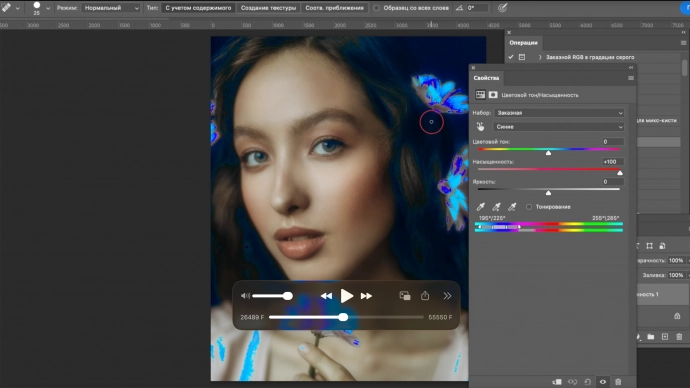
Task: Toggle adjustment layer visibility eye in Свойства
Action: [603, 382]
